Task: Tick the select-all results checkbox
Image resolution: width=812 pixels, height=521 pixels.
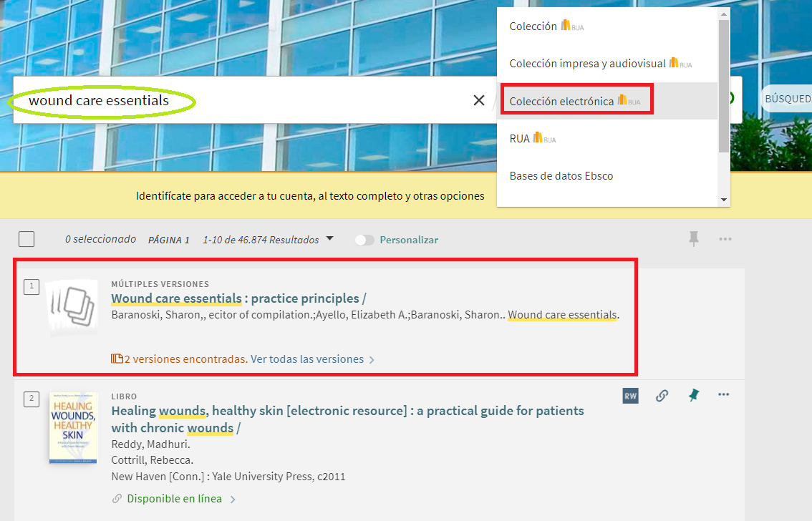Action: (26, 240)
